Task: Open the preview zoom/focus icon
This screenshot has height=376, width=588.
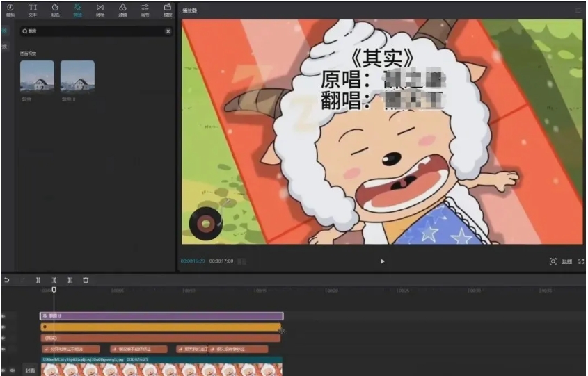Action: point(553,261)
